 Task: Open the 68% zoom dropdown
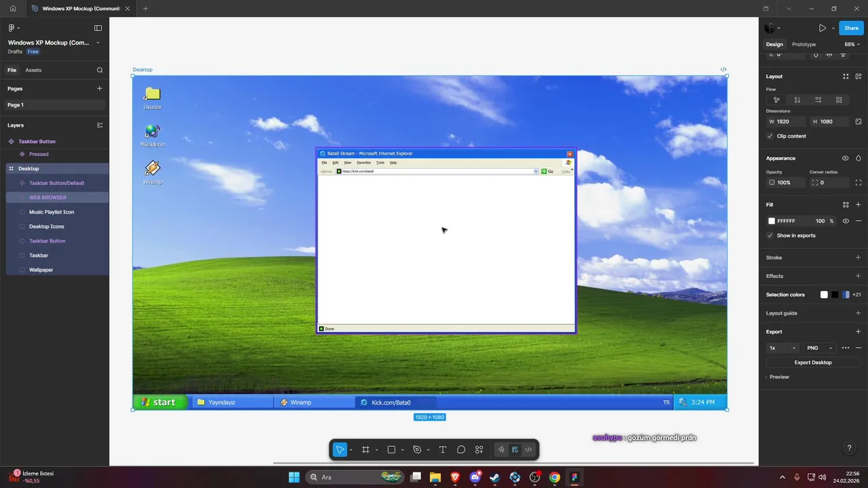coord(852,44)
